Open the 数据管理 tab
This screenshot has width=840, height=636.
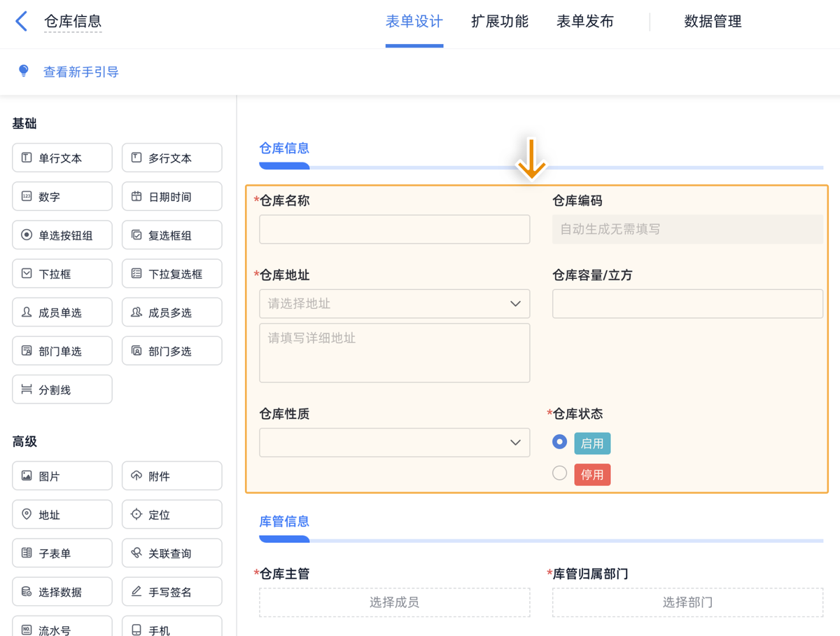(x=713, y=22)
